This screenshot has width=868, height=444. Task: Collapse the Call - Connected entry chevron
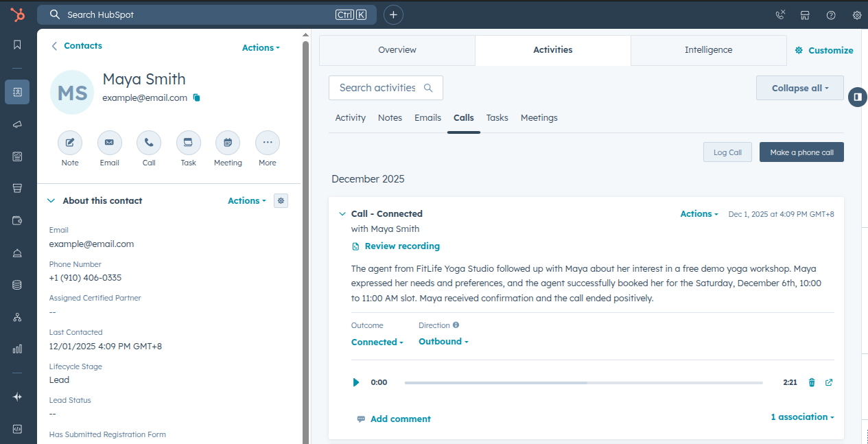342,213
